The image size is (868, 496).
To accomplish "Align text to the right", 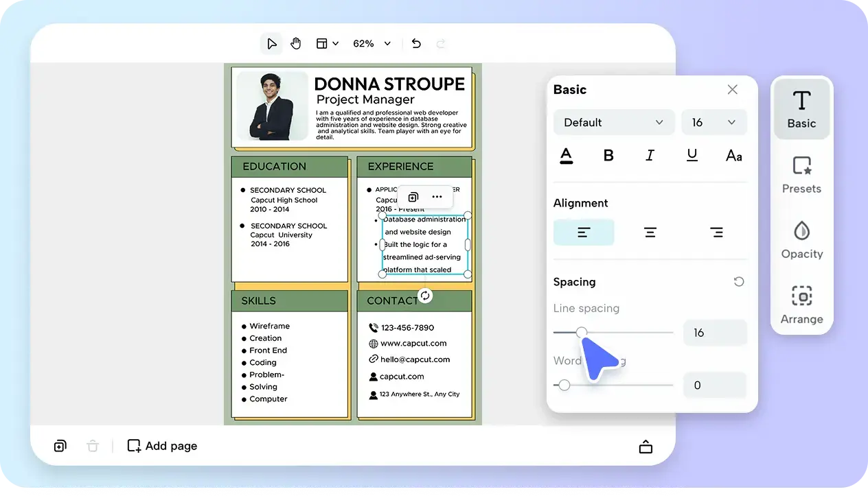I will click(716, 233).
